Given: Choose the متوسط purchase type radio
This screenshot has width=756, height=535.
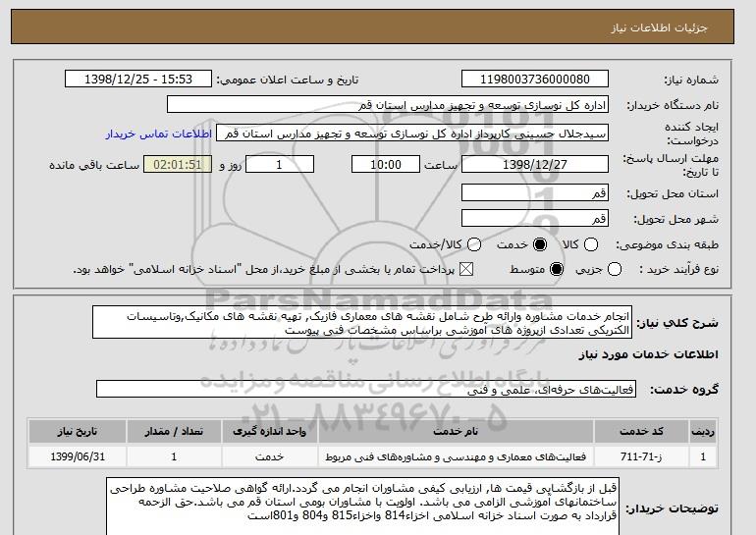Looking at the screenshot, I should pyautogui.click(x=557, y=269).
